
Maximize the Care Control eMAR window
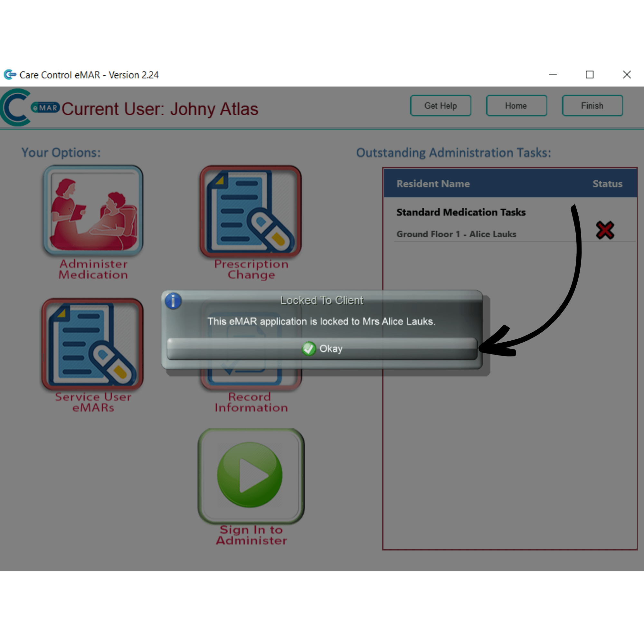589,75
